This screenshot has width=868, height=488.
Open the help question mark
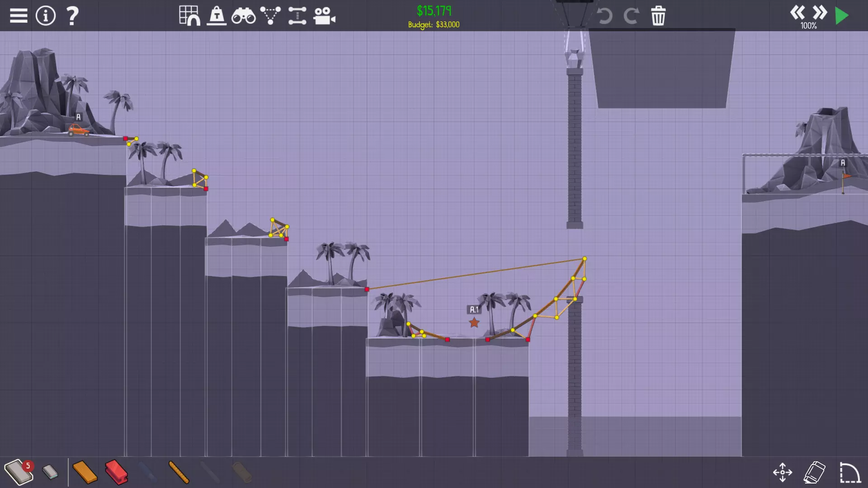click(72, 16)
